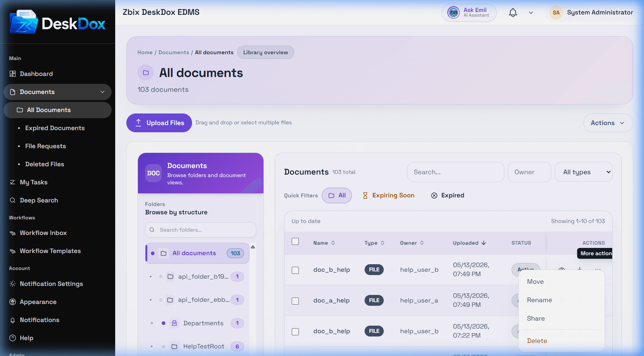Click FILE type badge in doc_a_help row
This screenshot has height=356, width=644.
tap(374, 300)
